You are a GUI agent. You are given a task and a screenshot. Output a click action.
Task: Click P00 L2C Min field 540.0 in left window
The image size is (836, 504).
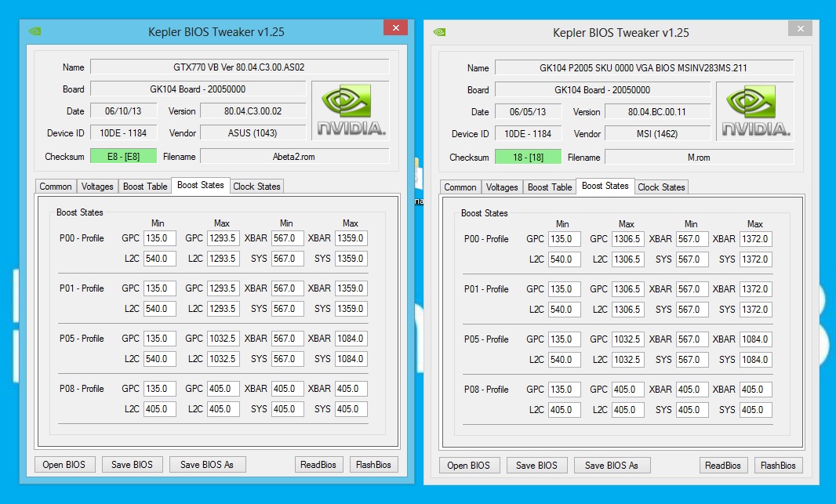[x=159, y=259]
